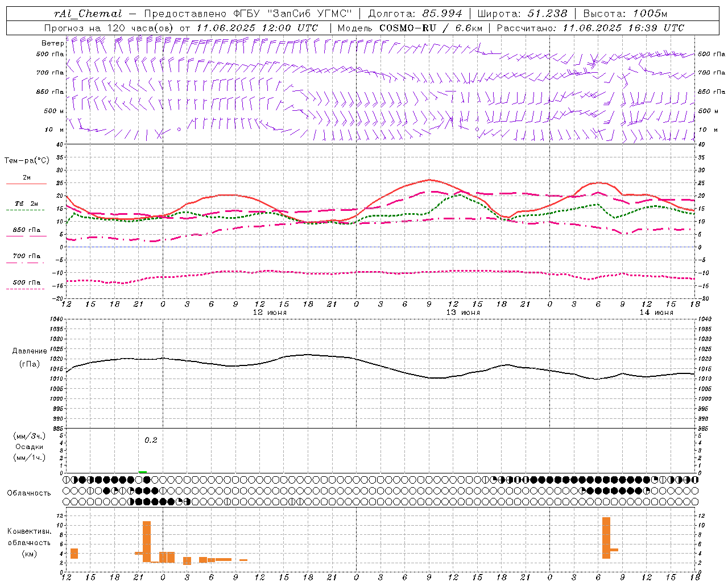728x582 pixels.
Task: Click the Ветер wind panel label
Action: click(x=52, y=43)
